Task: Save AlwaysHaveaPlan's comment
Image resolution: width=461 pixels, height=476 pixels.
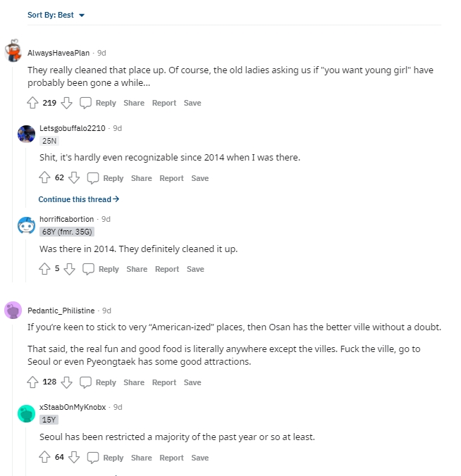Action: pos(192,103)
